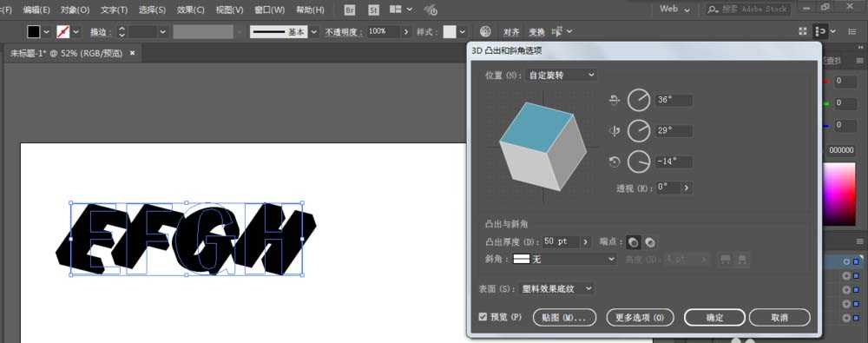The height and width of the screenshot is (343, 868).
Task: Open the 样式 graphic style dropdown
Action: click(463, 31)
